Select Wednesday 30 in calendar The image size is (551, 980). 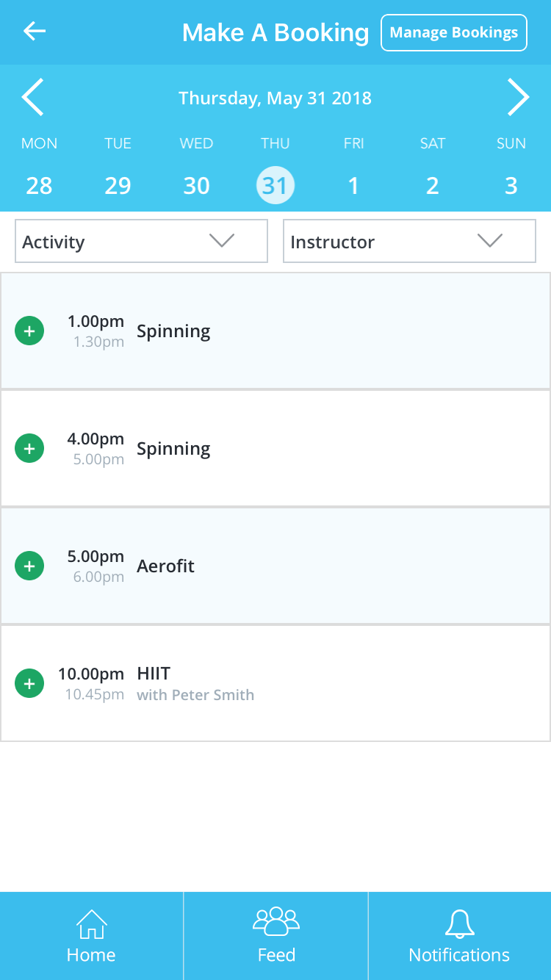coord(196,186)
